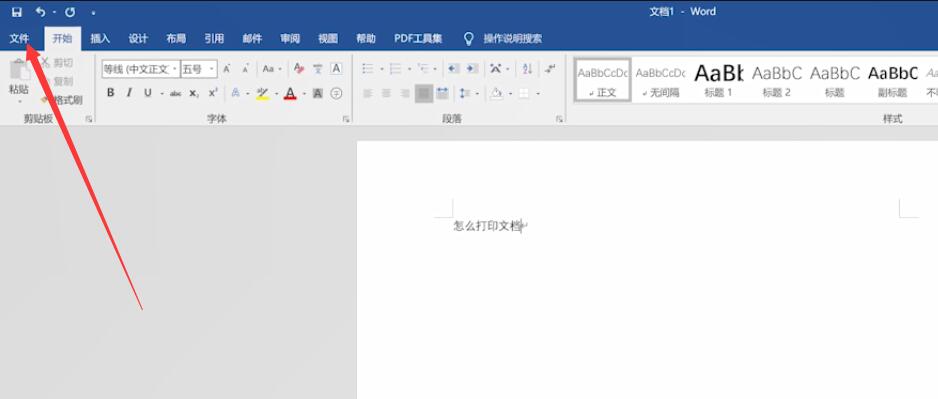
Task: Open the 帮助 (Help) tab
Action: [366, 39]
